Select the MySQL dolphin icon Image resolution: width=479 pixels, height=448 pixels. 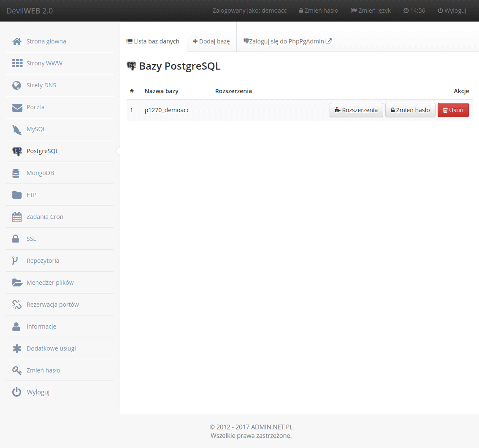click(x=17, y=129)
